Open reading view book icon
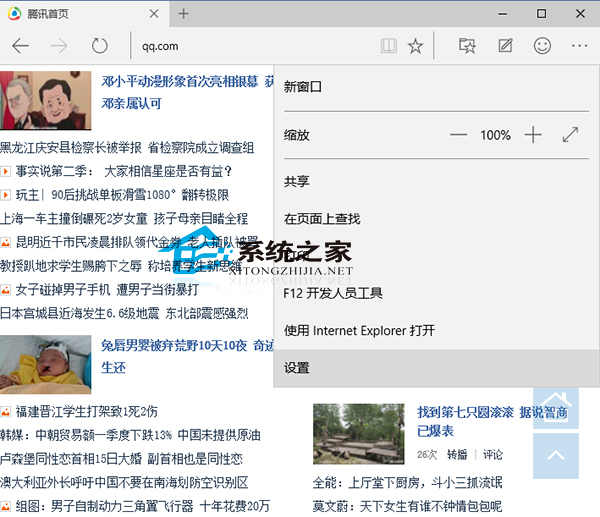The image size is (600, 517). (389, 46)
